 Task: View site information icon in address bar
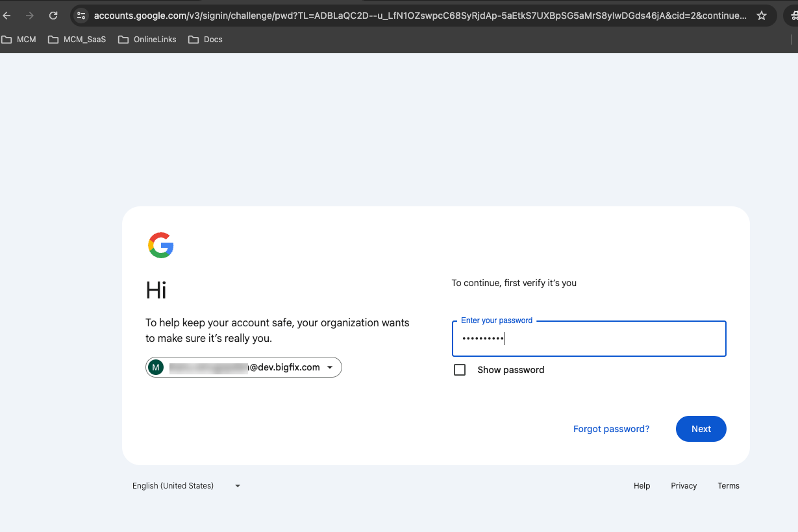(x=81, y=16)
